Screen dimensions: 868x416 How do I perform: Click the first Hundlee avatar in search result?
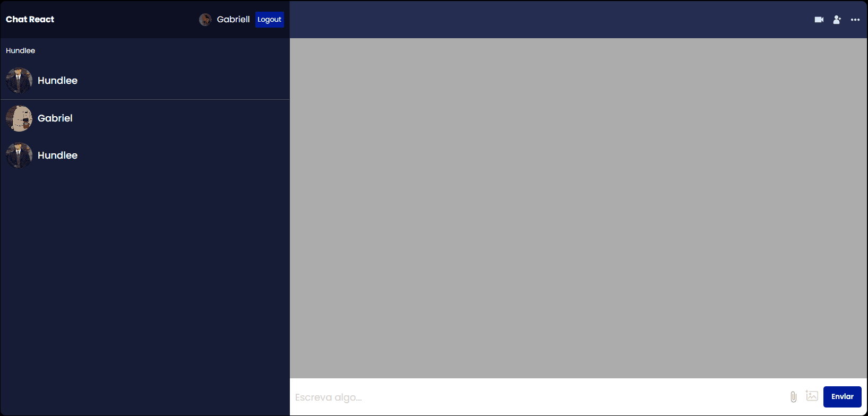(19, 81)
